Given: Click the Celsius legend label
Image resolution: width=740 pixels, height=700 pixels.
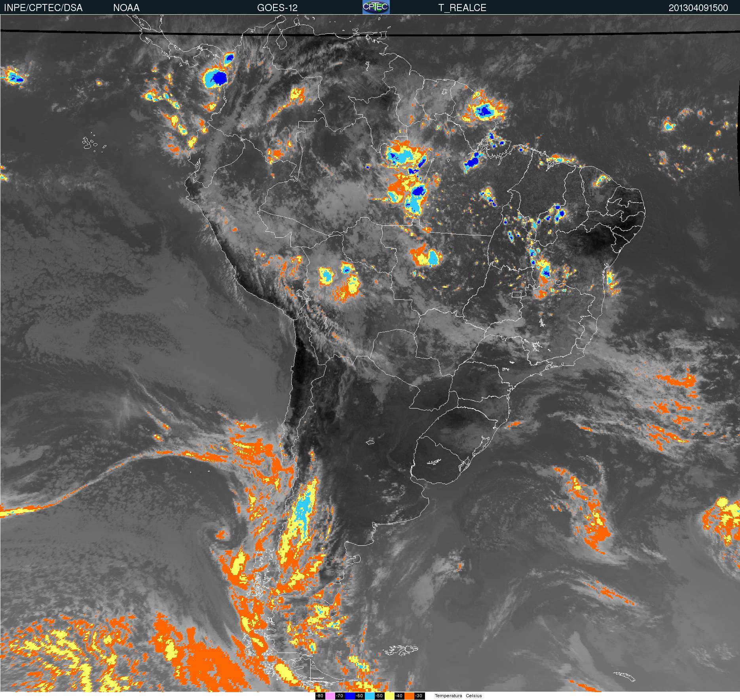Looking at the screenshot, I should 474,696.
